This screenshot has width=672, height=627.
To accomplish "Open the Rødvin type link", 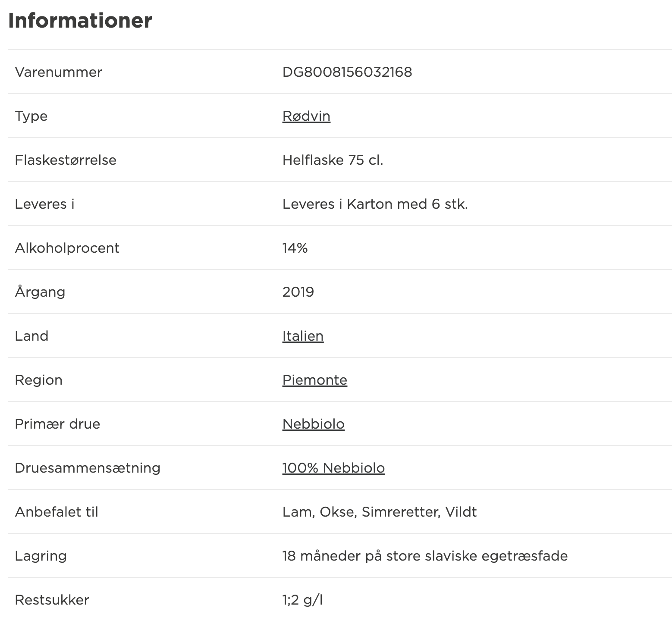I will coord(306,116).
